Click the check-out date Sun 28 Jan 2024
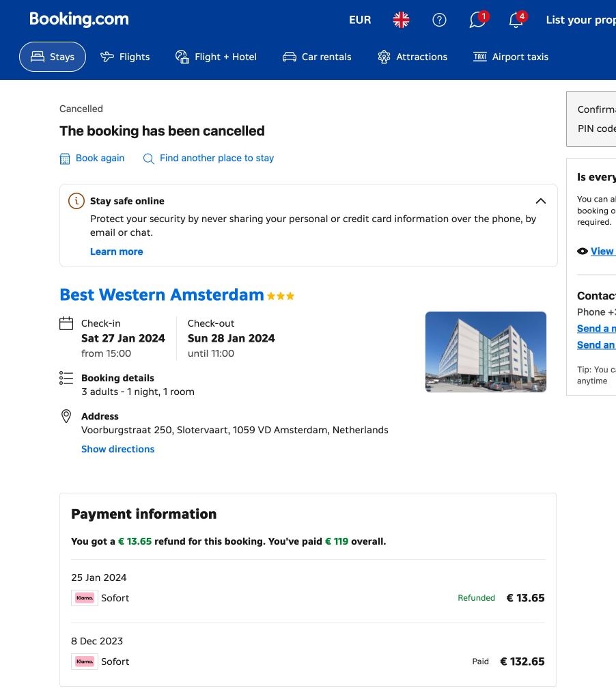The height and width of the screenshot is (695, 616). point(231,338)
